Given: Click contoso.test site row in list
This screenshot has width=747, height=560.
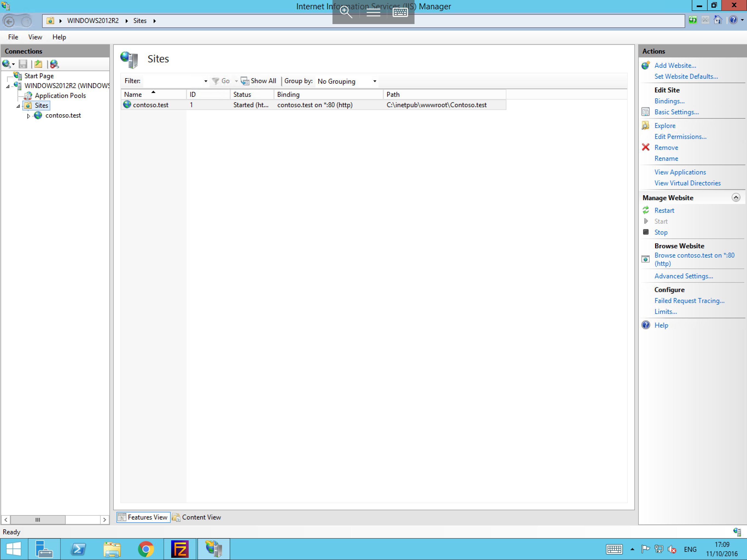Looking at the screenshot, I should 314,105.
